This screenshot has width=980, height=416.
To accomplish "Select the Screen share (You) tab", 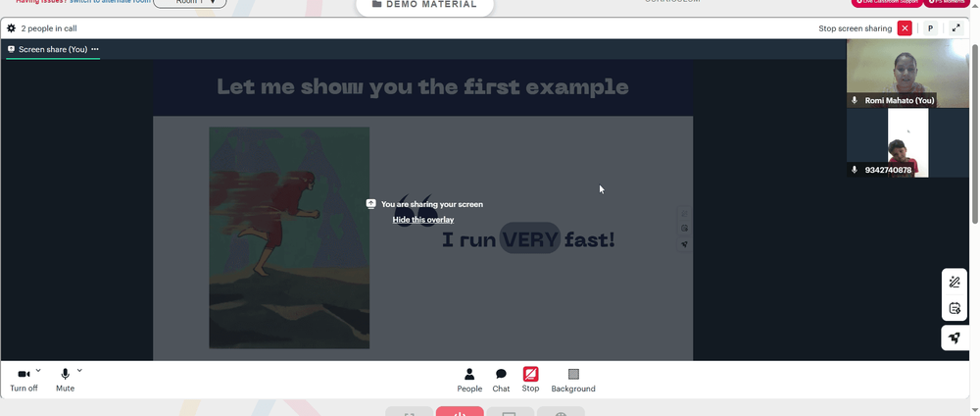I will click(53, 49).
